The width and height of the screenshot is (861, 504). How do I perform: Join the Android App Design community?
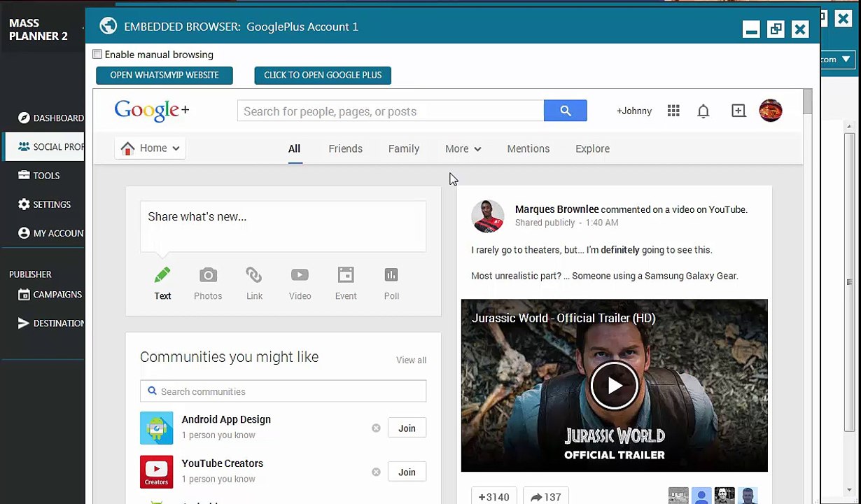point(407,428)
